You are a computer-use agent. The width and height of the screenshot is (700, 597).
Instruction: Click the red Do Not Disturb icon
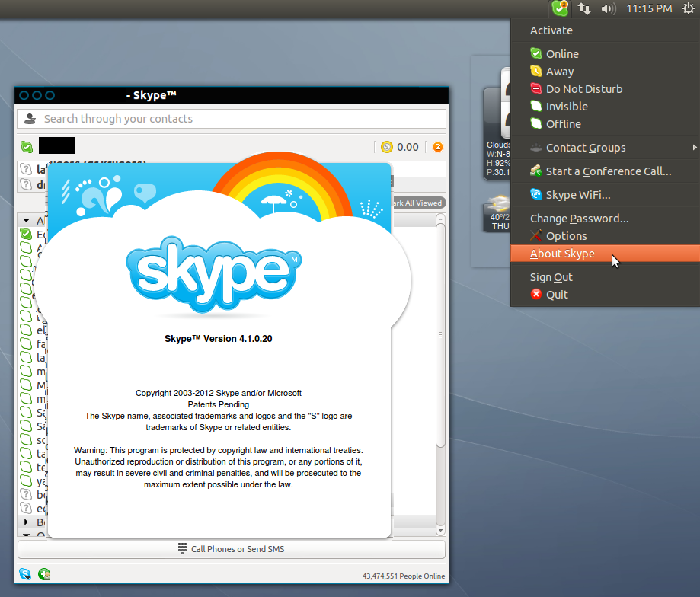pos(535,88)
